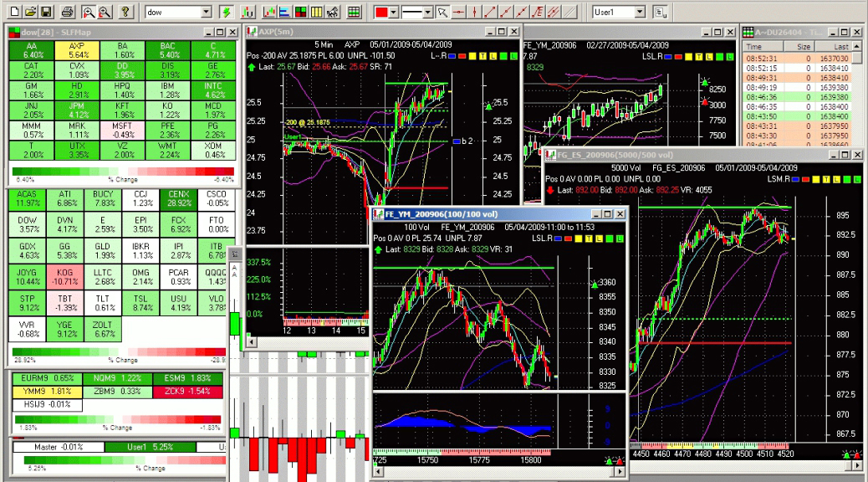Screen dimensions: 868x482
Task: Click the User1 5.25% account cell
Action: (151, 447)
